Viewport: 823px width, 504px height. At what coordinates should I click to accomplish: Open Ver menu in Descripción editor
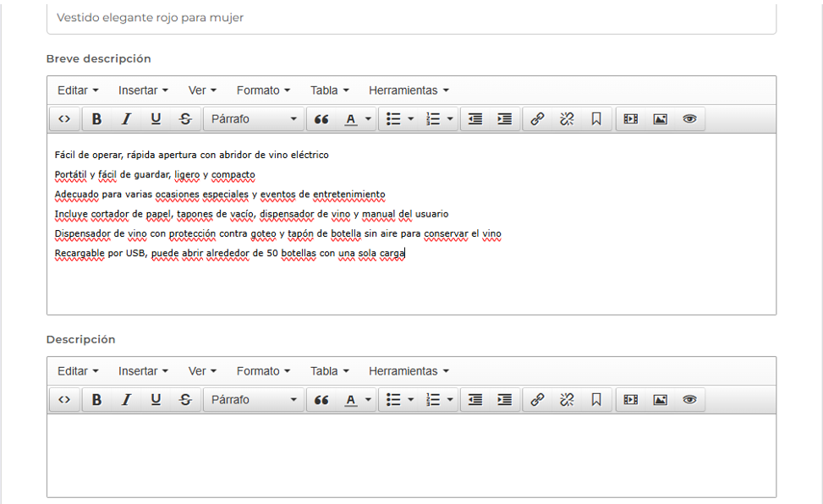coord(202,371)
